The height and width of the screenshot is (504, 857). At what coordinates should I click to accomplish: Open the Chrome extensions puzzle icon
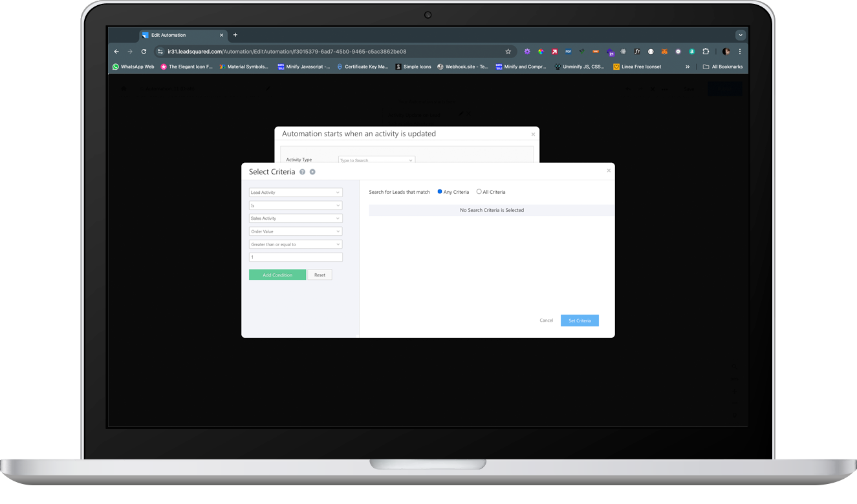[x=706, y=51]
